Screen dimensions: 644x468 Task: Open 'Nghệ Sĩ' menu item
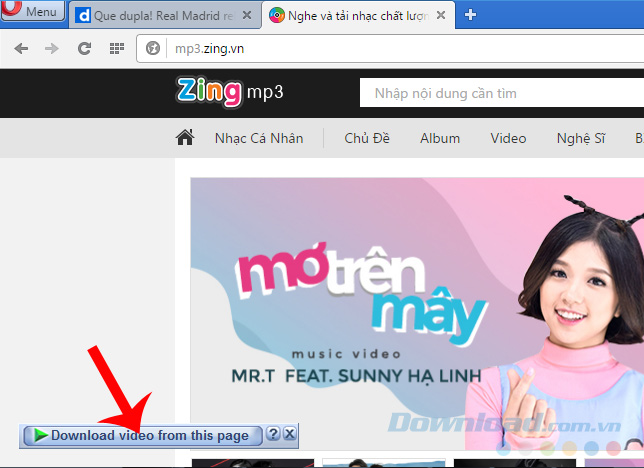point(581,138)
